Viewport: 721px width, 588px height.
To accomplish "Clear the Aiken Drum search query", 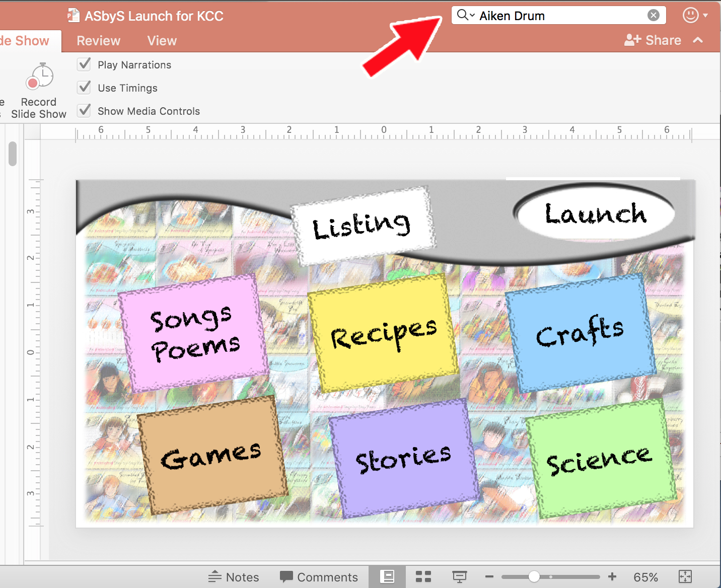I will pos(654,15).
